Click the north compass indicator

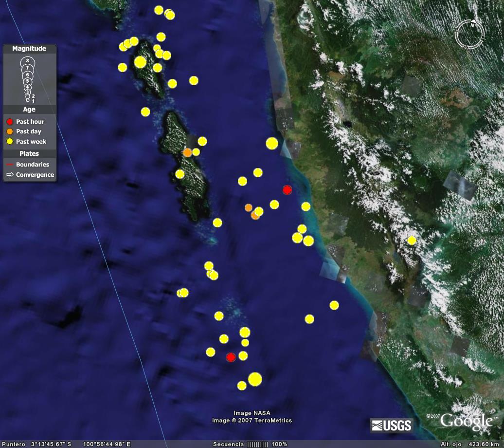470,34
